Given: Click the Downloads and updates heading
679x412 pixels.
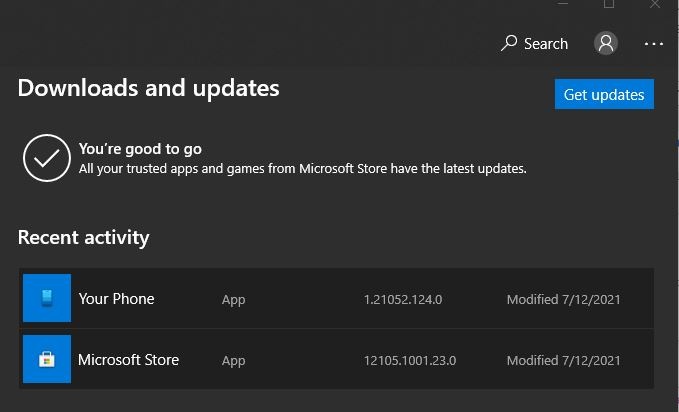Looking at the screenshot, I should tap(149, 88).
